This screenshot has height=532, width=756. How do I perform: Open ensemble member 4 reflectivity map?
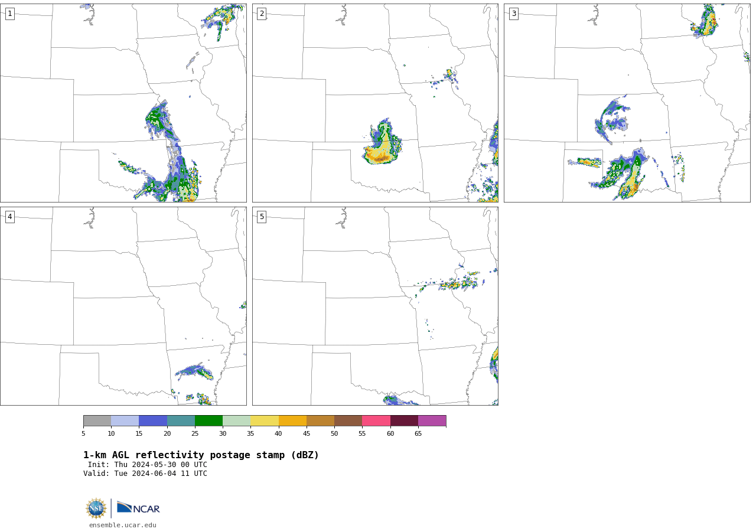tap(123, 306)
